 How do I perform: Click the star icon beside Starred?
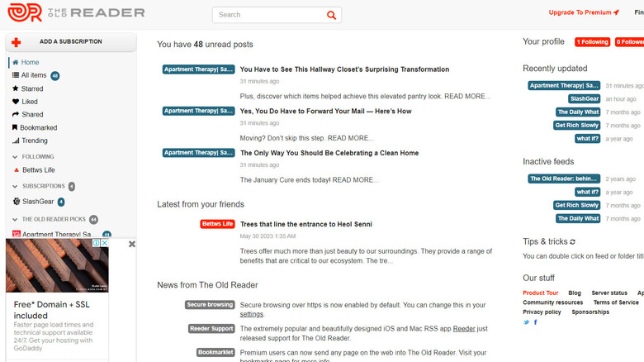point(16,88)
